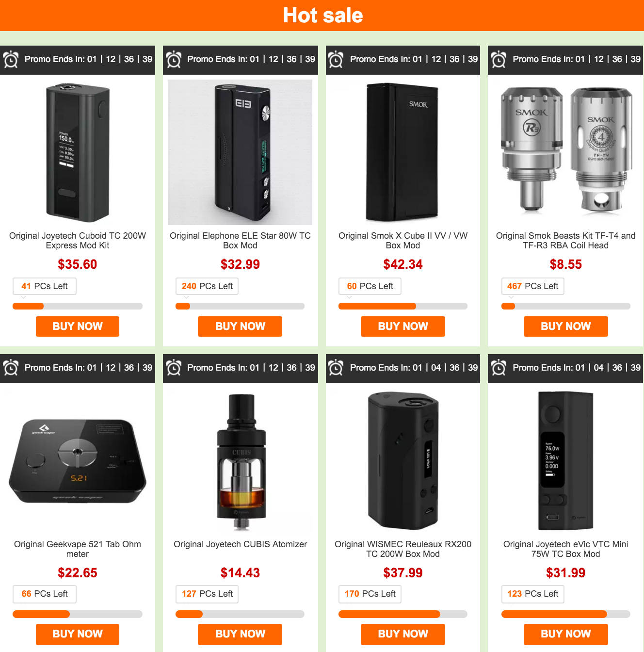Screen dimensions: 644x652
Task: Click alarm clock icon above WISMEC Reuleaux RX200
Action: coord(336,368)
